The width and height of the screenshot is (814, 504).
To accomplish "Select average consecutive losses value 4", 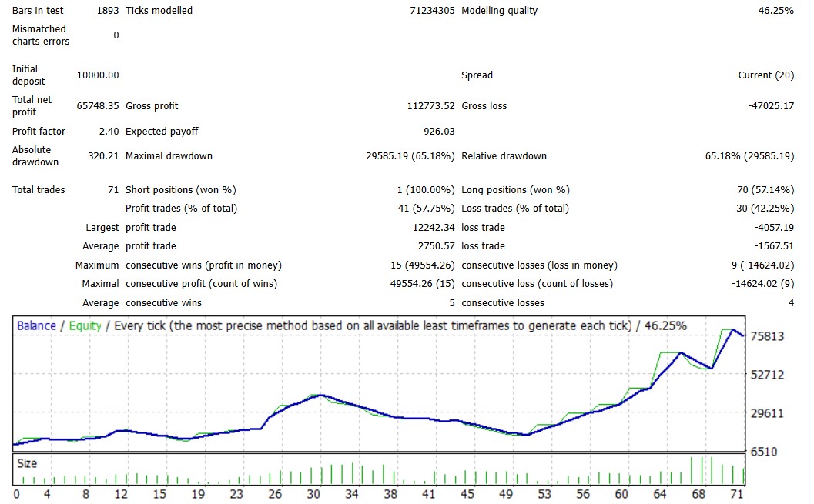I will (791, 303).
